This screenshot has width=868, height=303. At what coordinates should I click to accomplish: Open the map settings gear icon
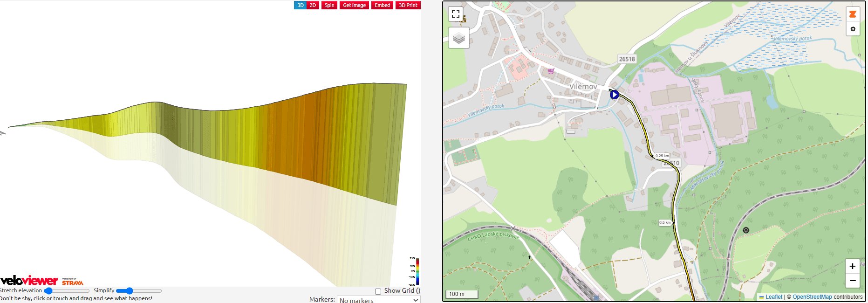[x=853, y=29]
